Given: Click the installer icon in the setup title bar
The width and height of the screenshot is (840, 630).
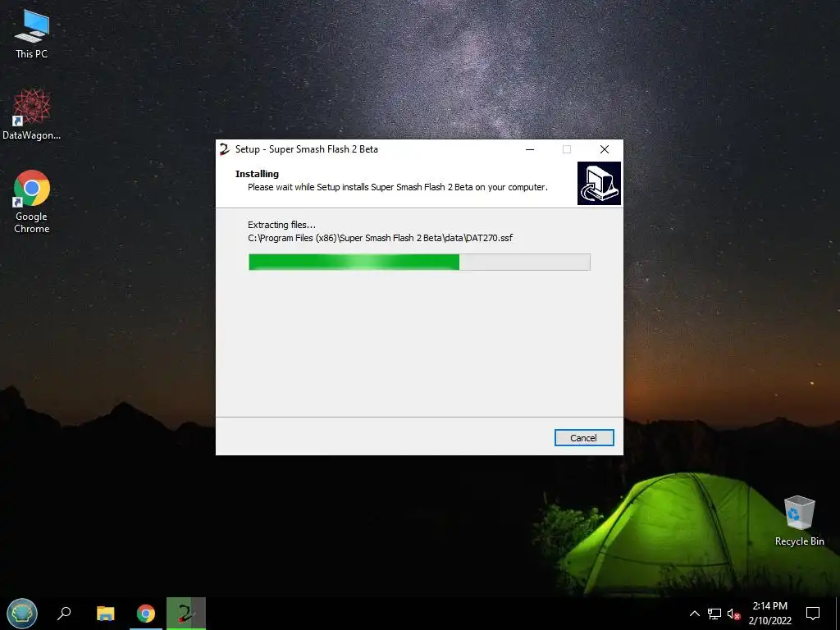Looking at the screenshot, I should 225,149.
